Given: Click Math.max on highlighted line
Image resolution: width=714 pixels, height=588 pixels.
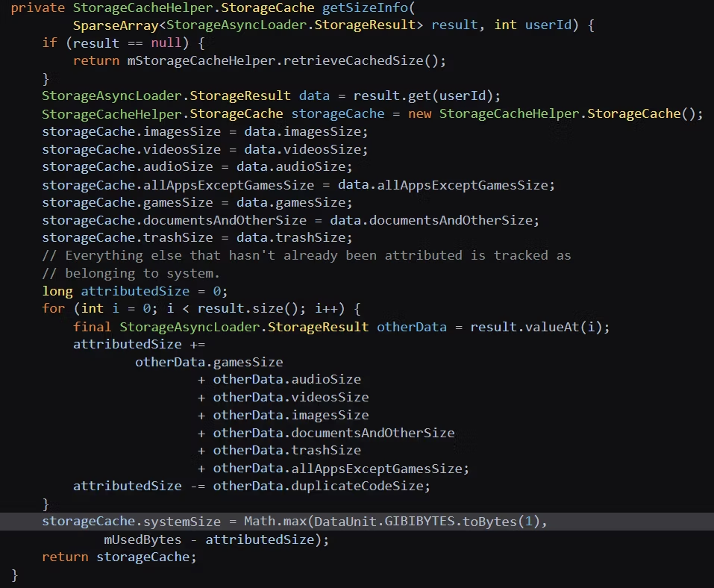Looking at the screenshot, I should click(275, 521).
